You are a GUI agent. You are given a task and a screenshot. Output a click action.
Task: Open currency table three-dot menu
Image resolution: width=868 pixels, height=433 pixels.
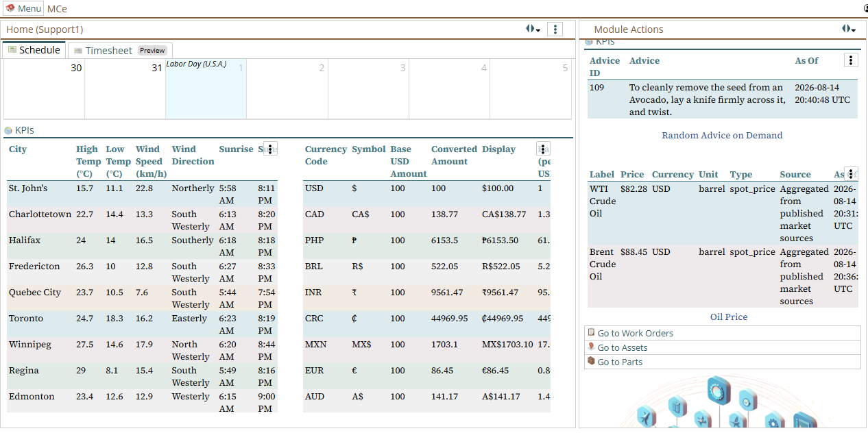point(543,149)
